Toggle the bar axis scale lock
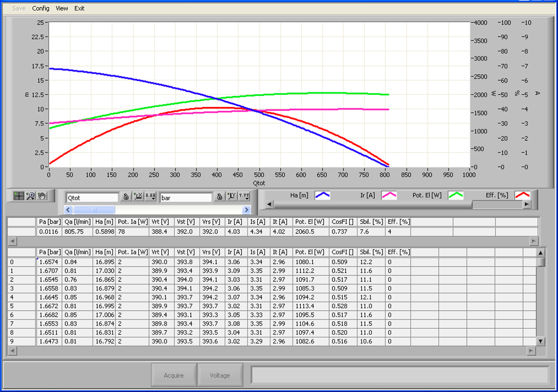The image size is (558, 392). pyautogui.click(x=219, y=197)
